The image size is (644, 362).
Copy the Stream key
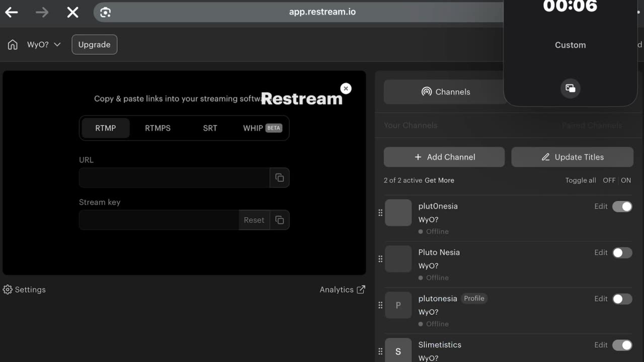[x=279, y=220]
